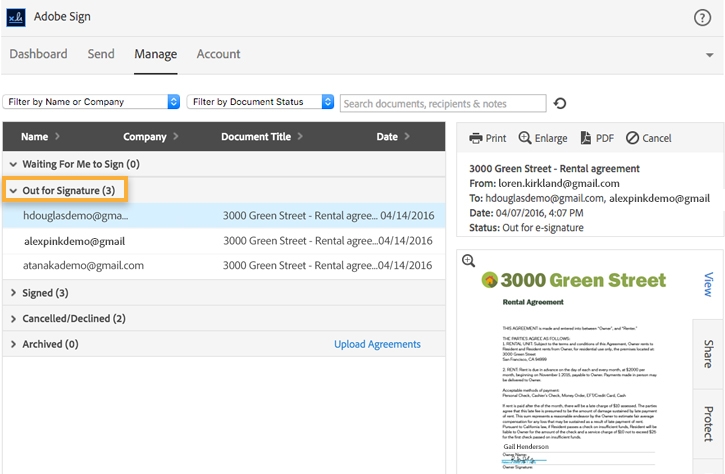The image size is (725, 474).
Task: Zoom the document preview magnifier
Action: point(468,261)
